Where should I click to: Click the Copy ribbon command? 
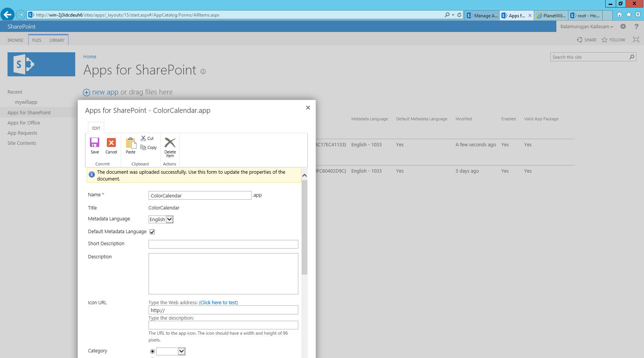[x=148, y=147]
